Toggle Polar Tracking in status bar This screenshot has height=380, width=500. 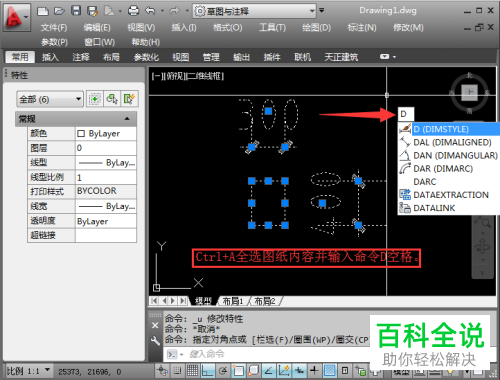(223, 371)
